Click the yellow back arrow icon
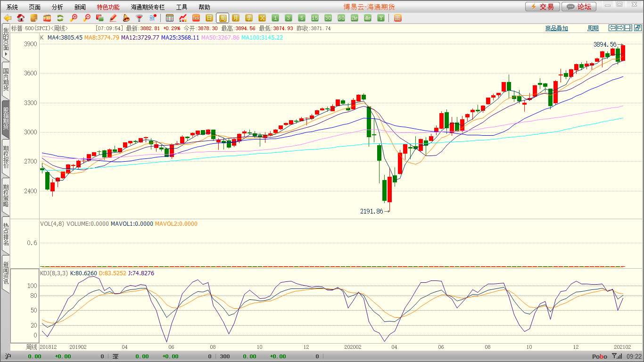Viewport: 644px width, 362px height. (8, 18)
